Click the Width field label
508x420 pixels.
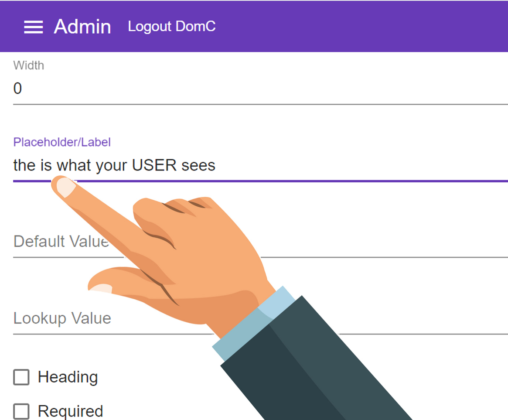28,65
